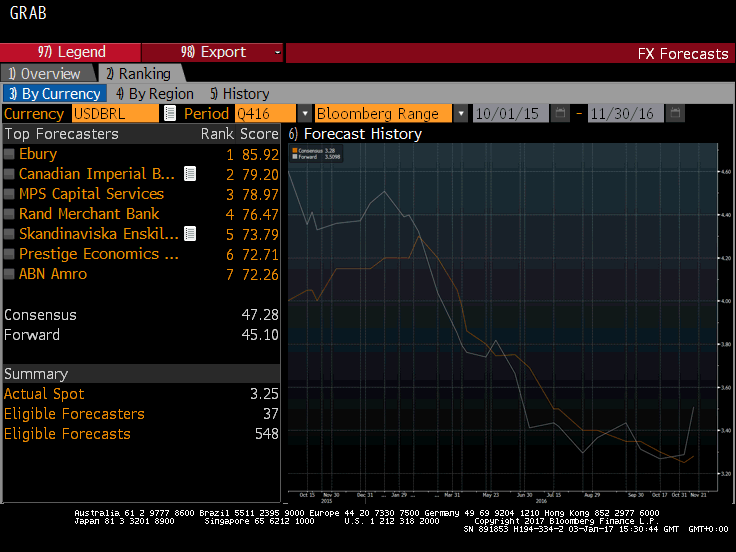
Task: Click the GRAB title text
Action: point(28,13)
